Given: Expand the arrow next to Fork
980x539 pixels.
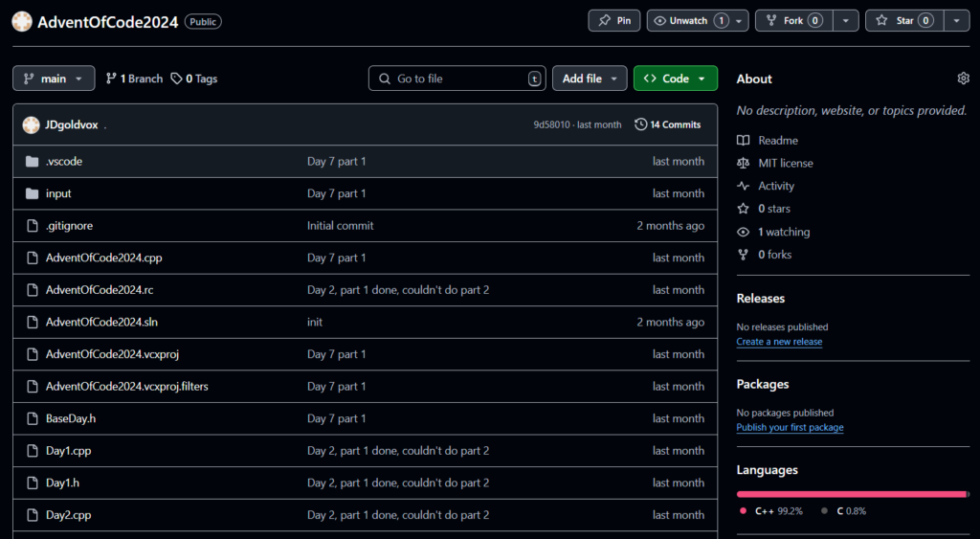Looking at the screenshot, I should pyautogui.click(x=845, y=20).
